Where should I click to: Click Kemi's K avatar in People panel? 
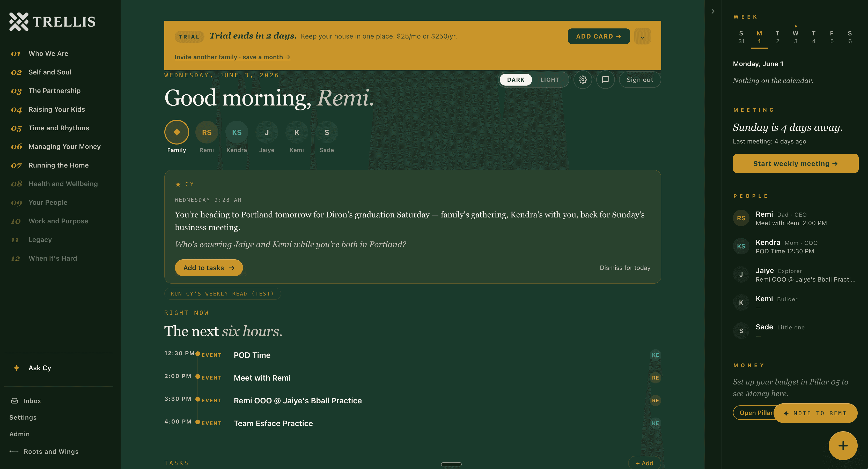click(741, 303)
